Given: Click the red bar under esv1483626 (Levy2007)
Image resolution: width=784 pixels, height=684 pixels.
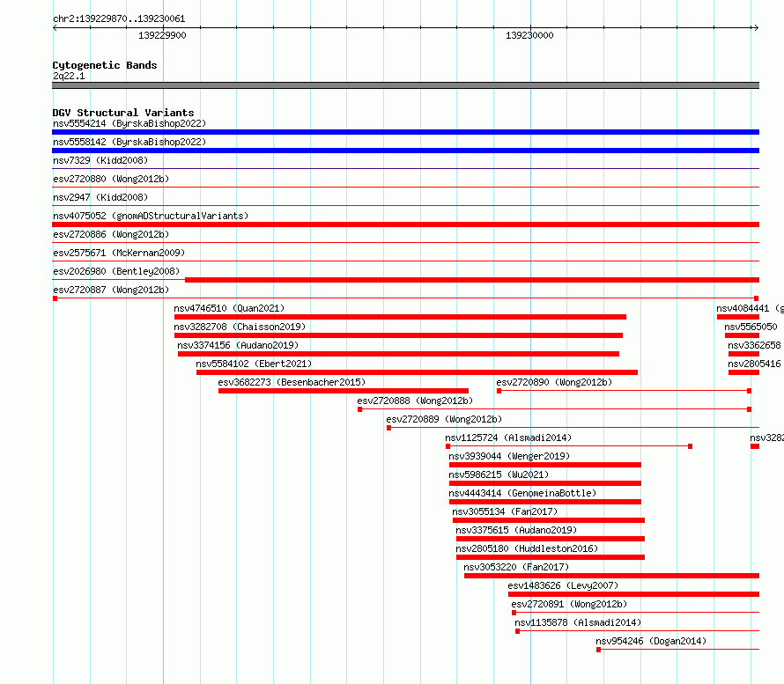Looking at the screenshot, I should [633, 594].
